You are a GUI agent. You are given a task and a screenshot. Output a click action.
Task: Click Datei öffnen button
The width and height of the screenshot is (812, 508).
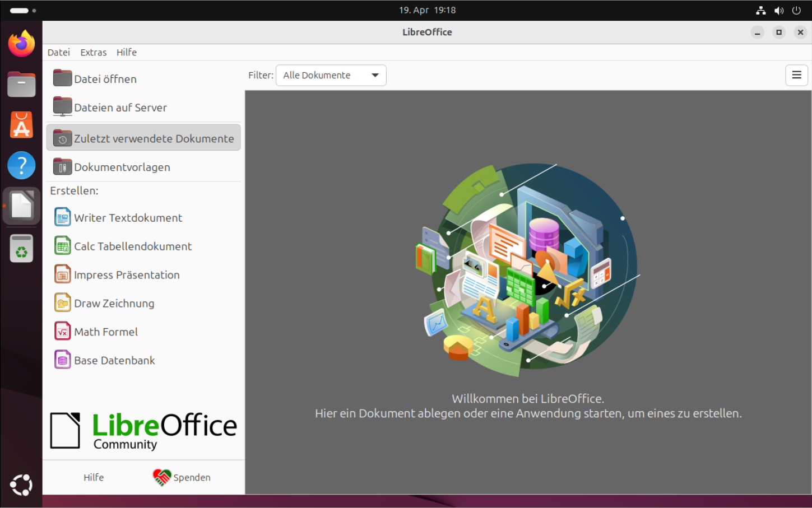click(105, 79)
